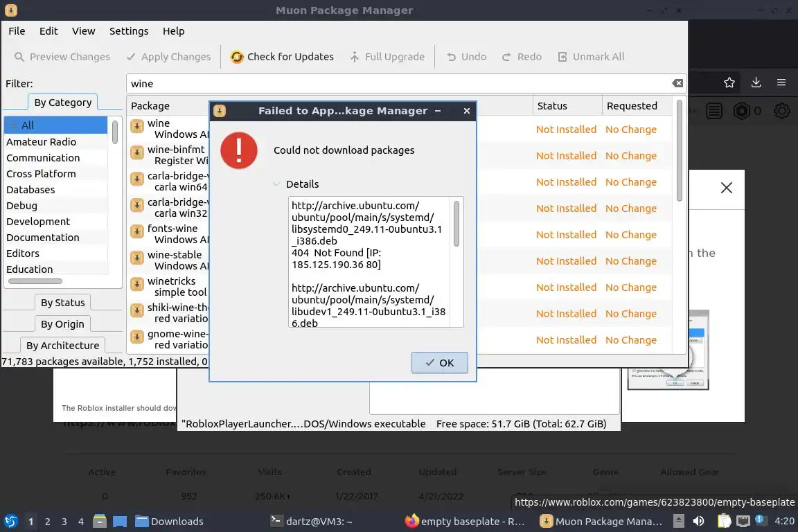Click the package icon beside gnome-wine row
This screenshot has height=532, width=798.
pos(137,337)
